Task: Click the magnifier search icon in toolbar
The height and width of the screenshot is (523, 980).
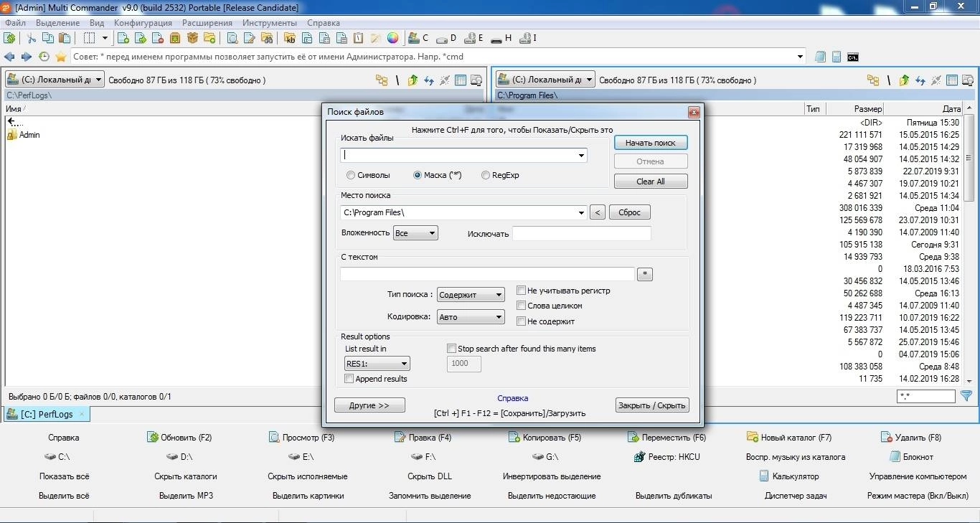Action: (x=232, y=38)
